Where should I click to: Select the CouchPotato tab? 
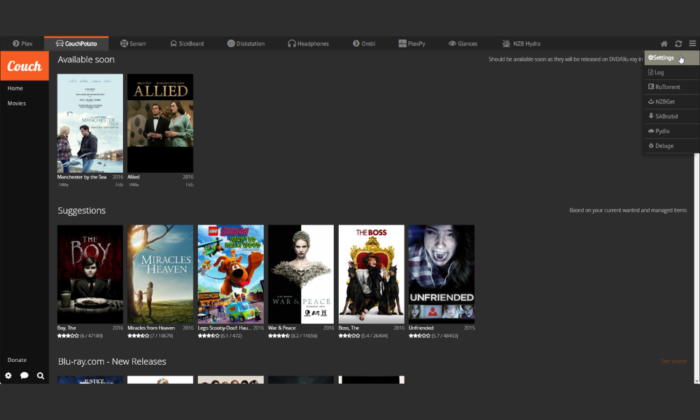tap(76, 43)
